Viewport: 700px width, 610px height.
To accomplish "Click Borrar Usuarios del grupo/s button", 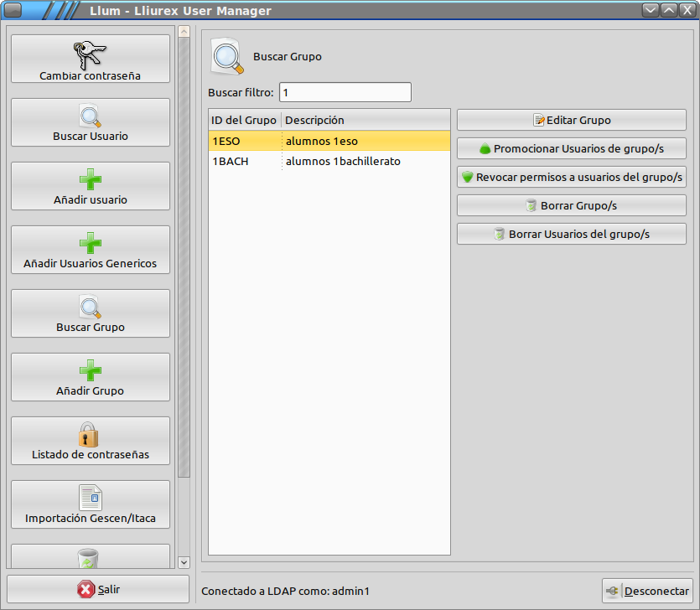I will coord(572,234).
